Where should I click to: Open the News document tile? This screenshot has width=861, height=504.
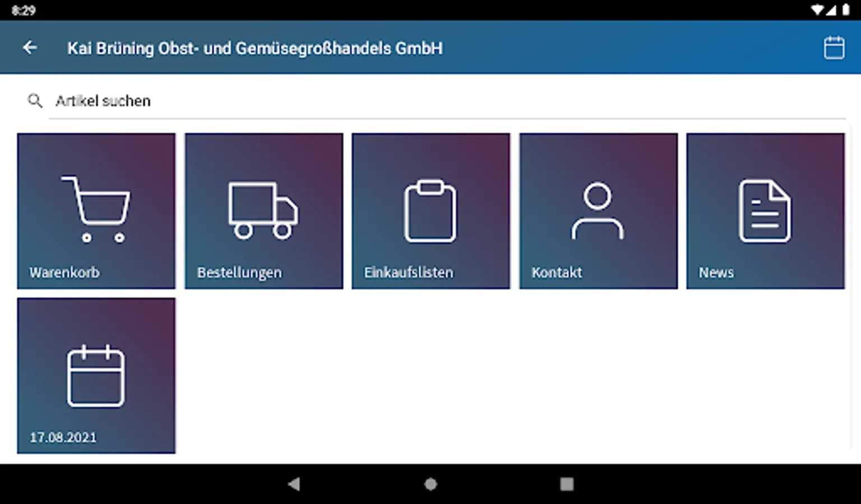pos(766,211)
